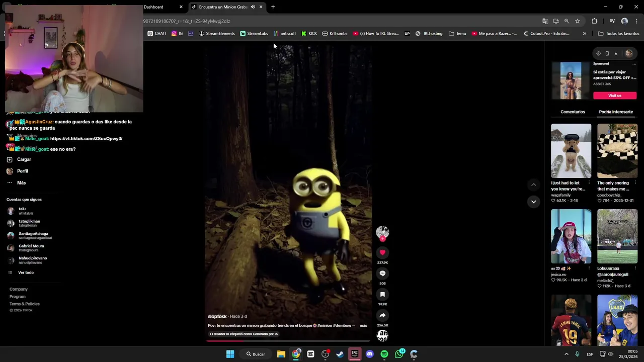Go to previous video with up arrow
644x362 pixels.
534,185
